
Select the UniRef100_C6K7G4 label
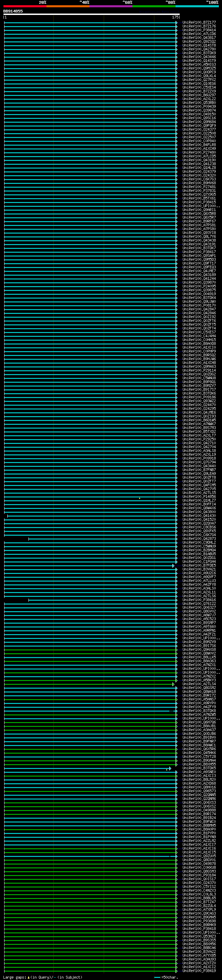tap(199, 535)
